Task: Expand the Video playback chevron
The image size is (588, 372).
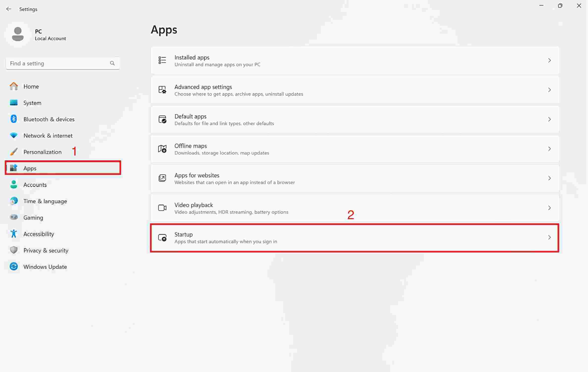Action: click(x=549, y=208)
